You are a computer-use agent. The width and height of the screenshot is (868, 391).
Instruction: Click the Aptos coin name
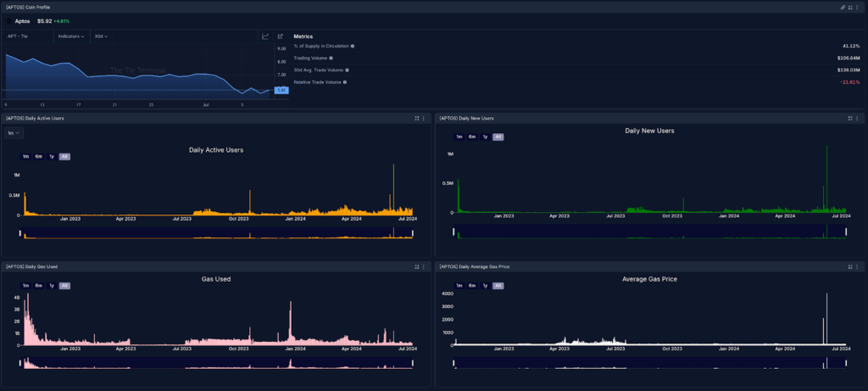tap(22, 21)
